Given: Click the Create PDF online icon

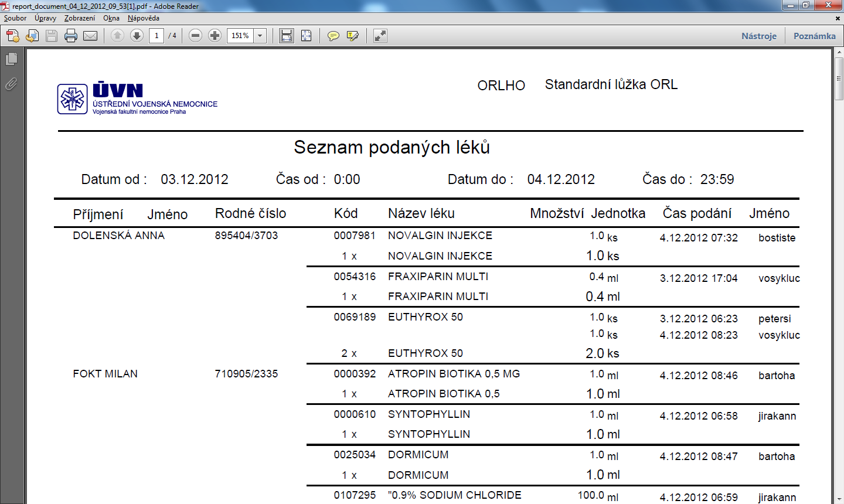Looking at the screenshot, I should [13, 36].
